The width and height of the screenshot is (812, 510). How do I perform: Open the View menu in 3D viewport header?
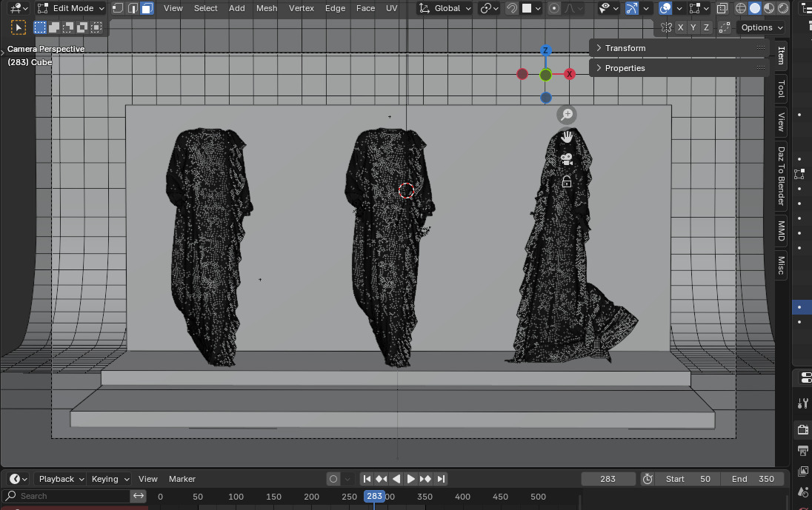[x=173, y=8]
